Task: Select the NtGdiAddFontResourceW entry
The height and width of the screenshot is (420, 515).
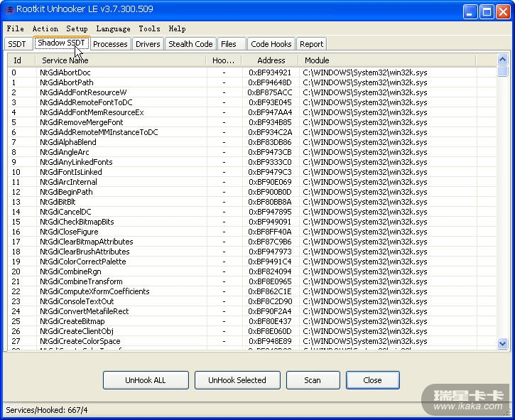Action: point(252,92)
